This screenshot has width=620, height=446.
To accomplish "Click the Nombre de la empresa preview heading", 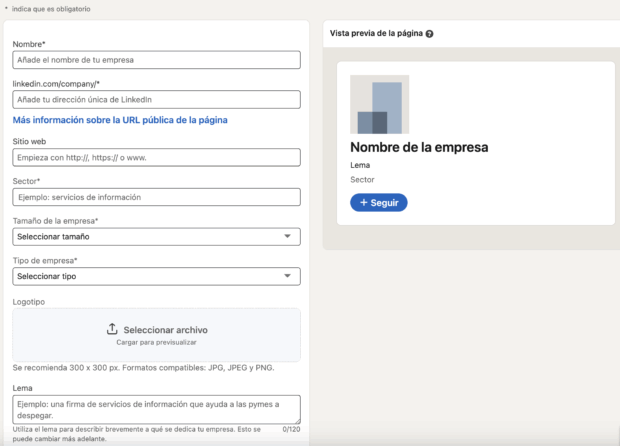I will (419, 148).
